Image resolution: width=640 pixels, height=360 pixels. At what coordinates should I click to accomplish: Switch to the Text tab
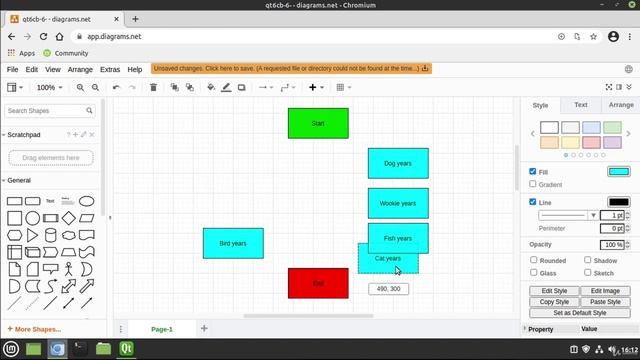580,105
